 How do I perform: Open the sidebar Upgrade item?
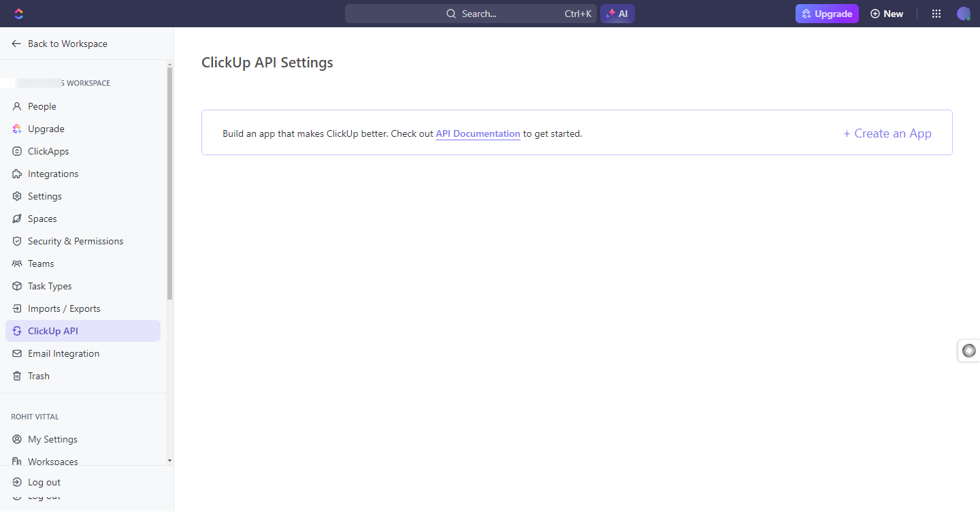[x=83, y=129]
